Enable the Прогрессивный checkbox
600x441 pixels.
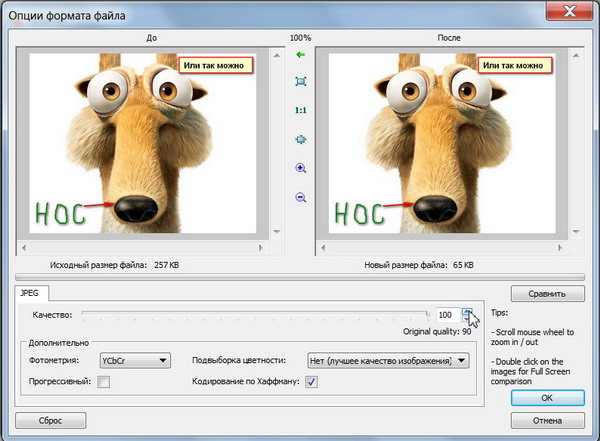[x=103, y=382]
